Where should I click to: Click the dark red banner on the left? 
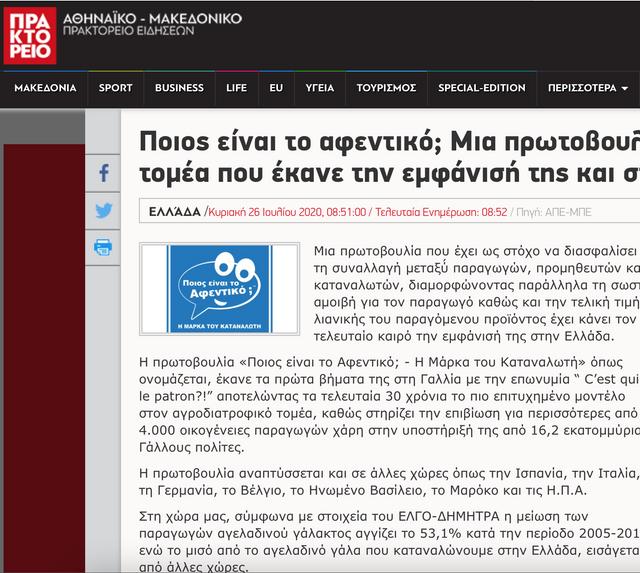pos(44,358)
